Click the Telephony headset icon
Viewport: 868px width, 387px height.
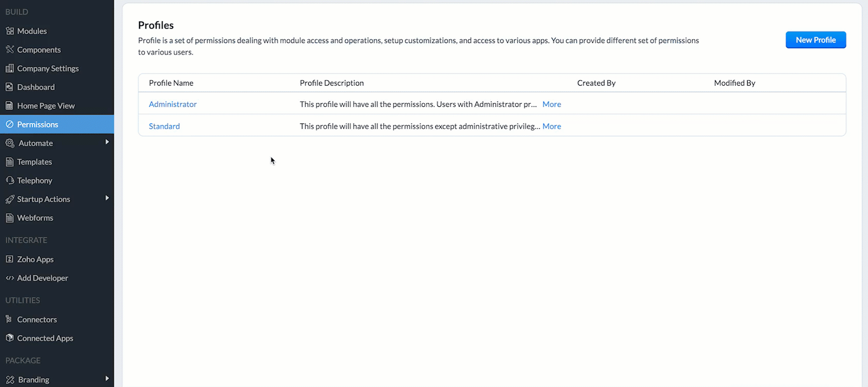pyautogui.click(x=10, y=181)
